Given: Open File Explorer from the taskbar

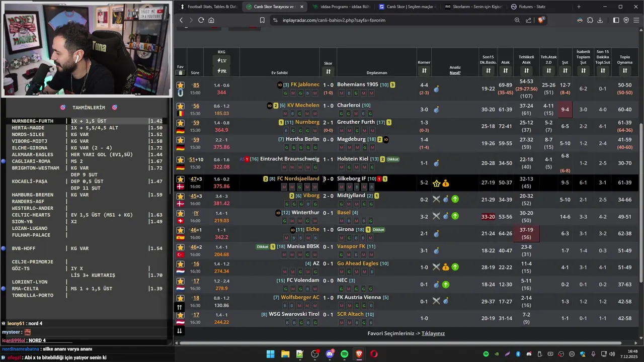Looking at the screenshot, I should pyautogui.click(x=285, y=354).
